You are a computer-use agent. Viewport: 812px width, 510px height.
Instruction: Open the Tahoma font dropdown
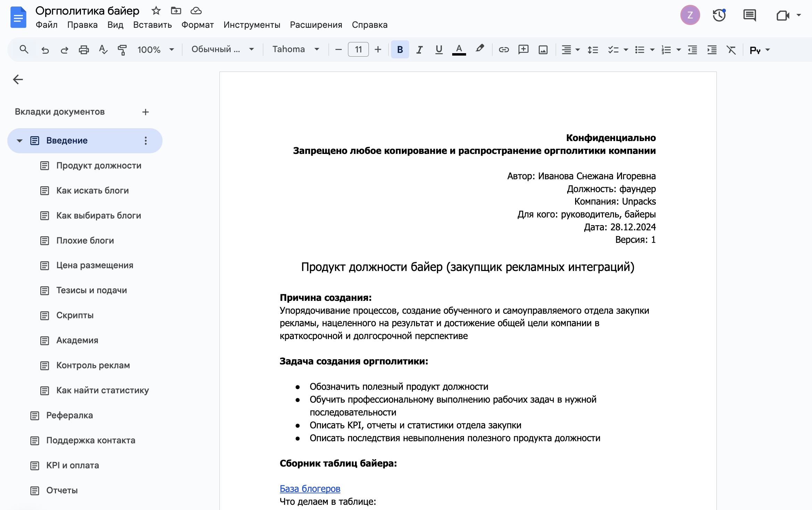coord(296,50)
